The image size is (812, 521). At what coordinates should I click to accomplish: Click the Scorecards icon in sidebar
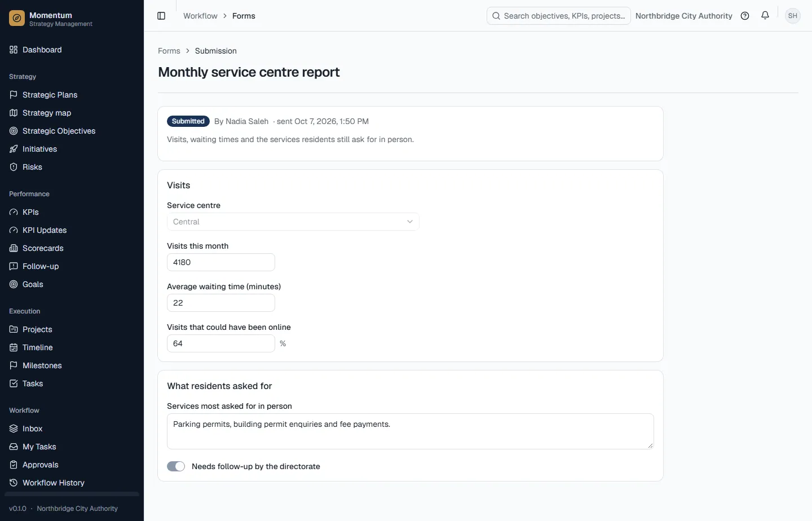click(14, 248)
